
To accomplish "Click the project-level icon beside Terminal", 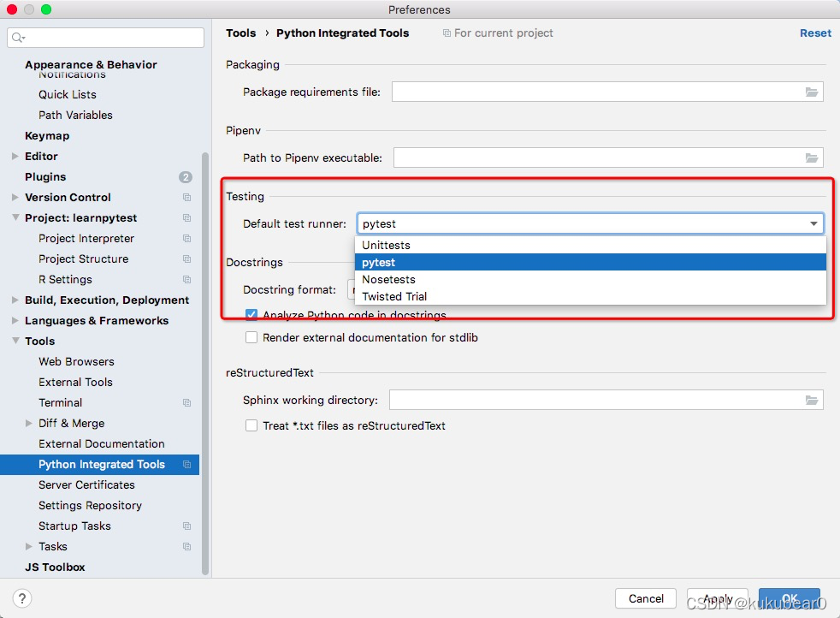I will [x=186, y=402].
